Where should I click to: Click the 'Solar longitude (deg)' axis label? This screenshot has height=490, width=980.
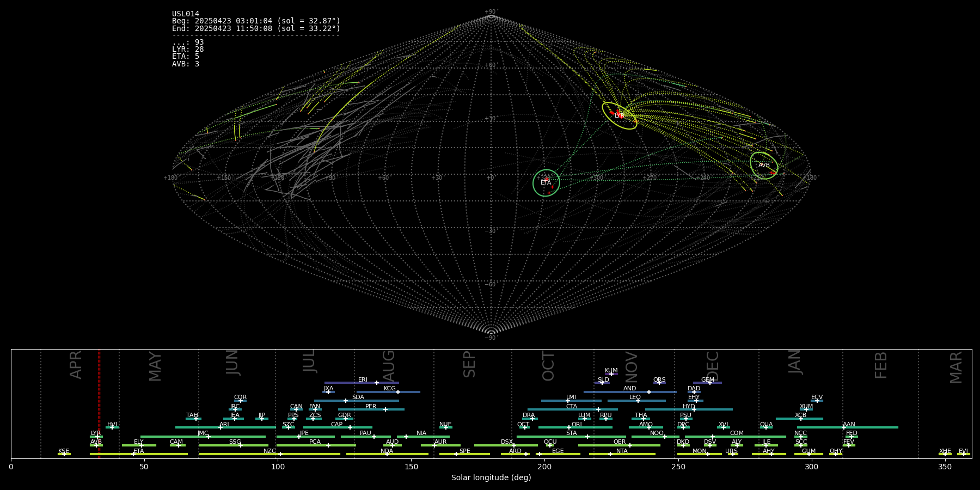491,477
